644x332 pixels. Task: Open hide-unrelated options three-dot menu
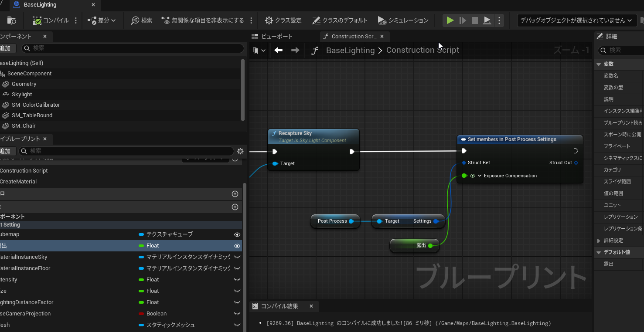[251, 20]
